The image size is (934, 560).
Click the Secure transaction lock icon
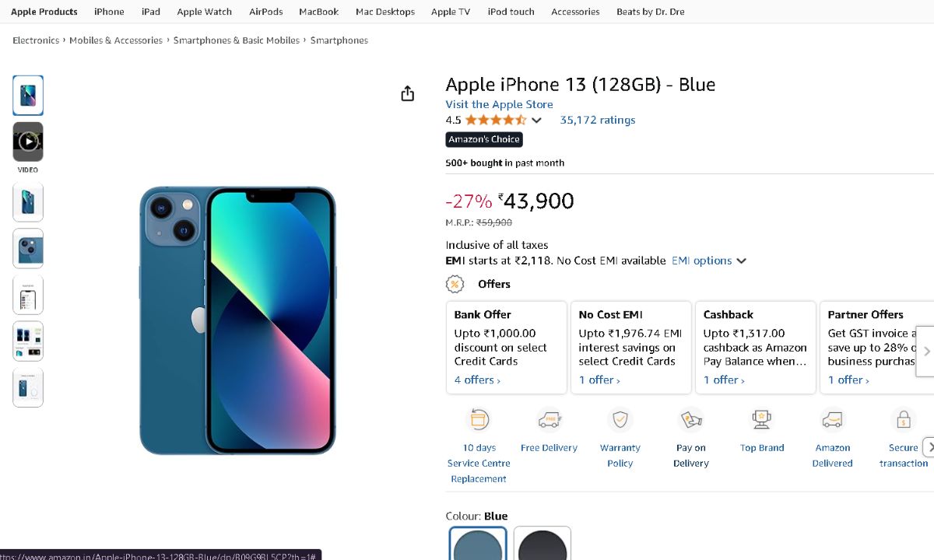(x=904, y=421)
